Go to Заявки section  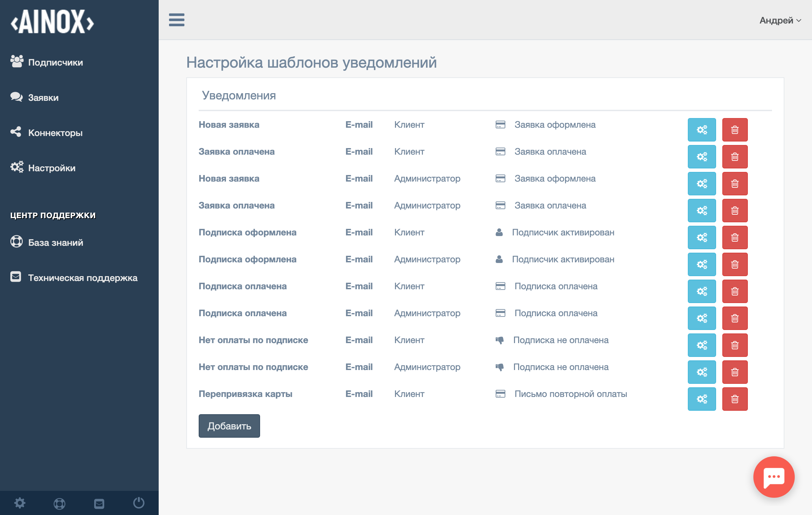click(x=34, y=97)
